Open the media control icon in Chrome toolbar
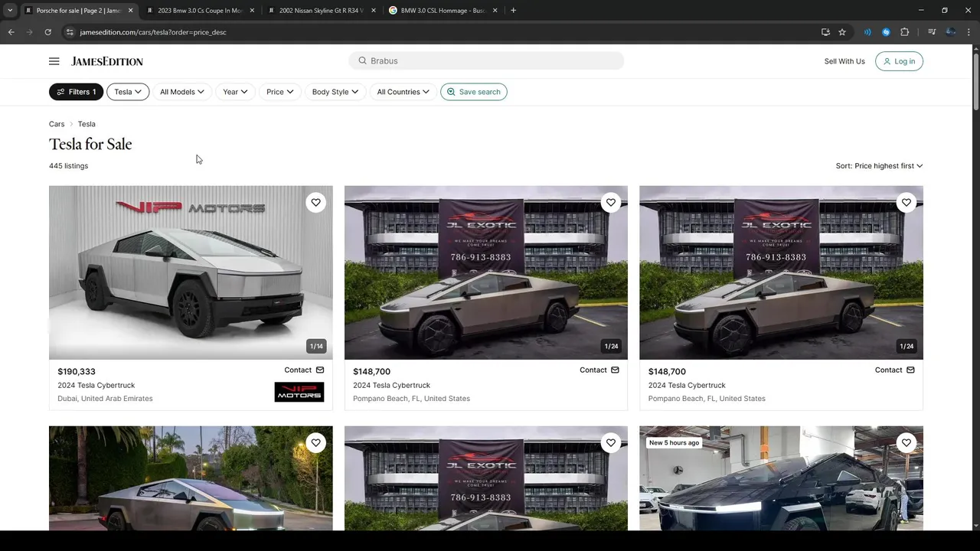Screen dimensions: 980x551 pyautogui.click(x=932, y=32)
